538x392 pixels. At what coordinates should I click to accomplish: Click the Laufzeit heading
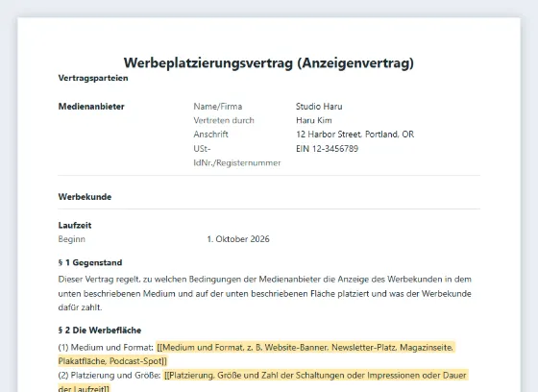75,225
